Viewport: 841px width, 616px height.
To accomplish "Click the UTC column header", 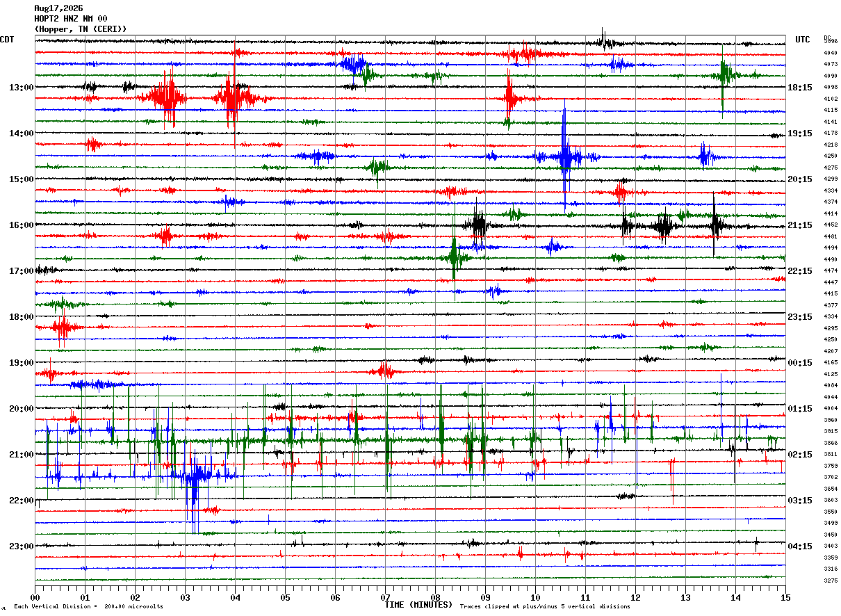I will pyautogui.click(x=803, y=40).
